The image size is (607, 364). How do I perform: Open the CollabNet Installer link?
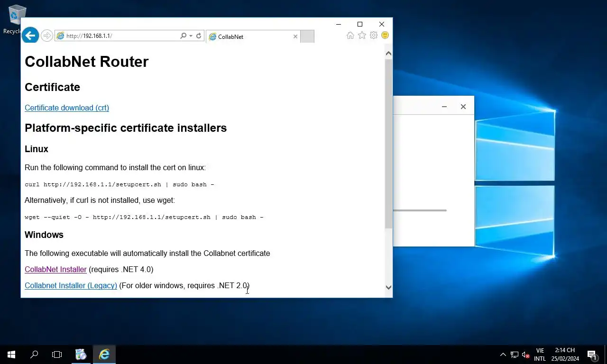pos(55,269)
